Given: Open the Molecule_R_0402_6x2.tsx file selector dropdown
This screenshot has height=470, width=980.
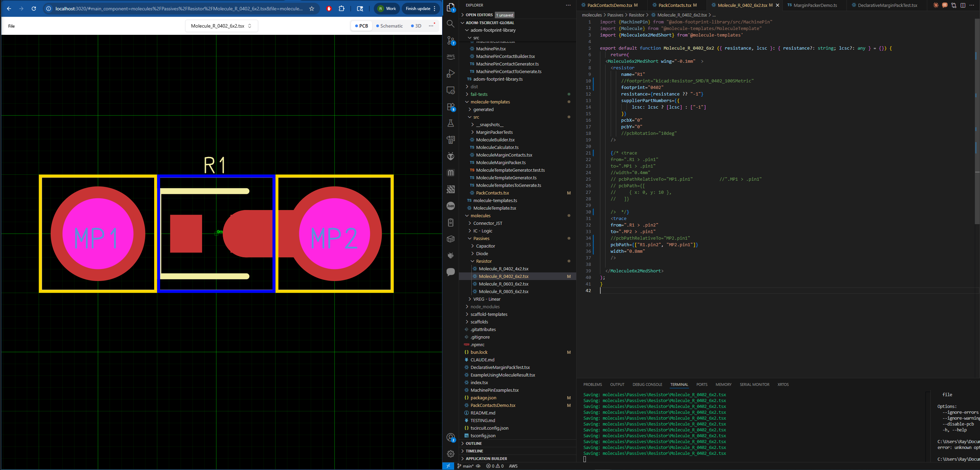Looking at the screenshot, I should pyautogui.click(x=221, y=26).
